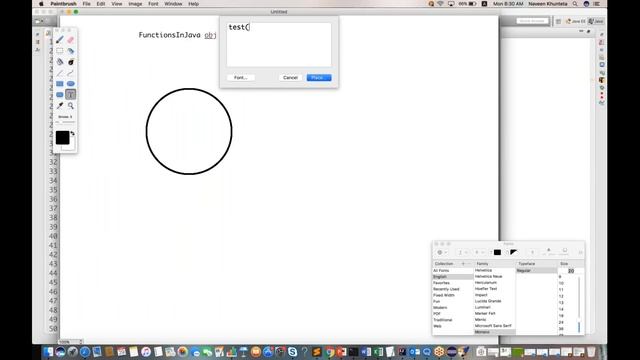The height and width of the screenshot is (360, 640).
Task: Select the Rounded rectangle tool
Action: 60,95
